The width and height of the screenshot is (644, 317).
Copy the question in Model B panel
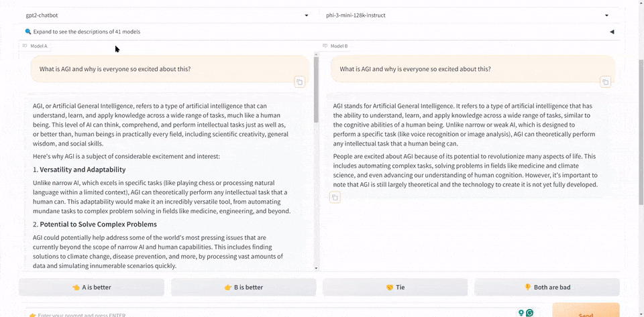click(605, 82)
